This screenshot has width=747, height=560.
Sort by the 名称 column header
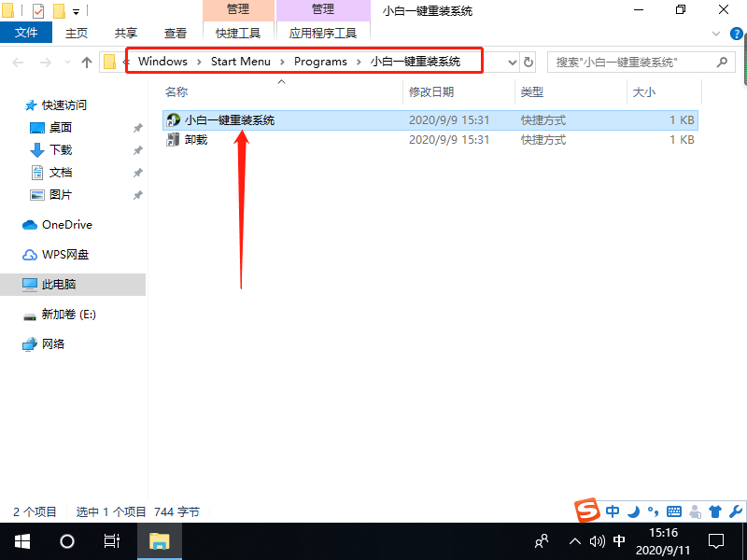pos(176,91)
